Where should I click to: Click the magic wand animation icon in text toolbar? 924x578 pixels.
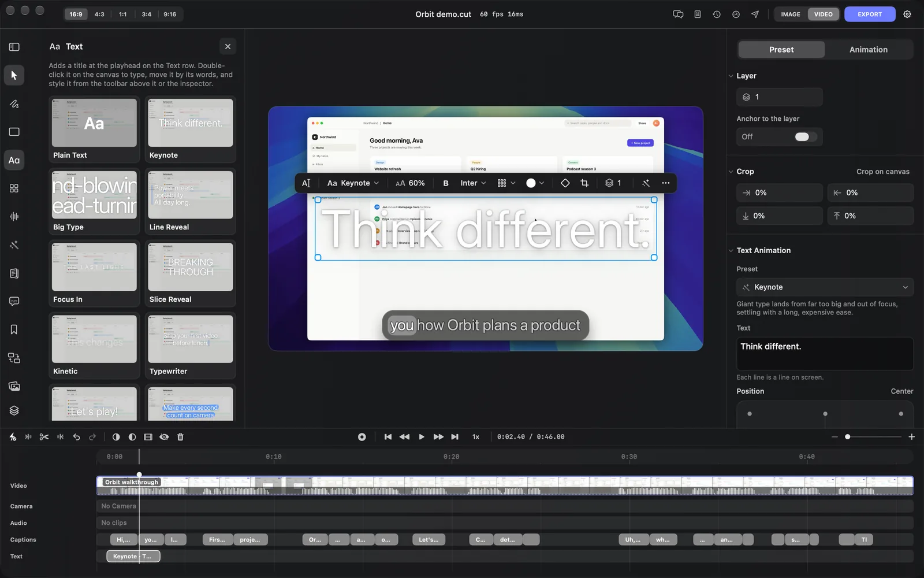click(646, 183)
